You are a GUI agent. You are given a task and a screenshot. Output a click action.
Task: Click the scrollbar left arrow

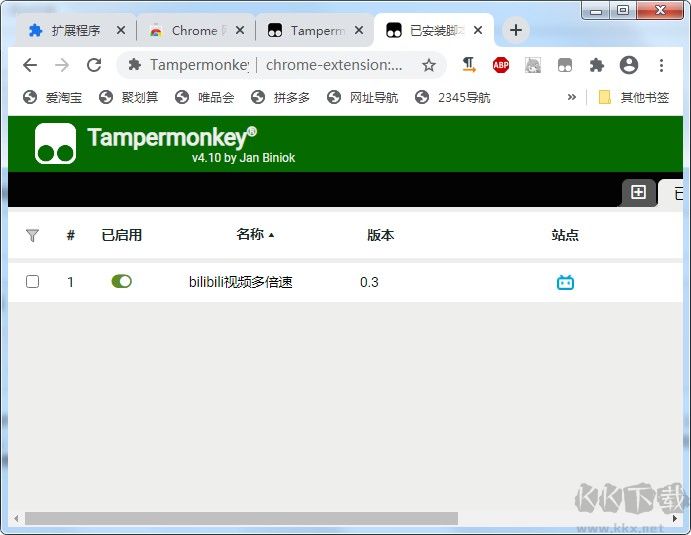(16, 518)
